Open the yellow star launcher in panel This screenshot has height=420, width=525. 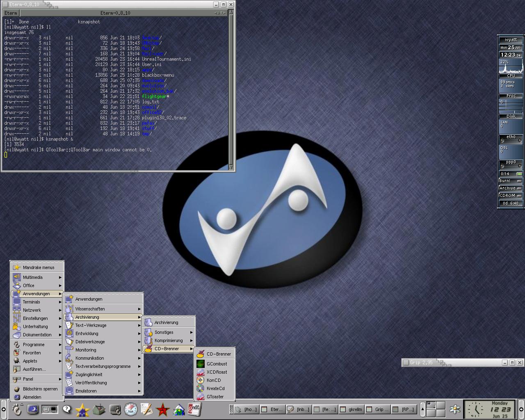coord(82,409)
